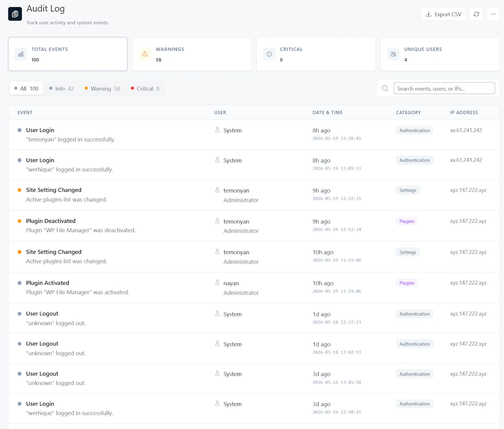Screen dimensions: 504x429
Task: Select the Unique Users stat card
Action: [x=440, y=54]
